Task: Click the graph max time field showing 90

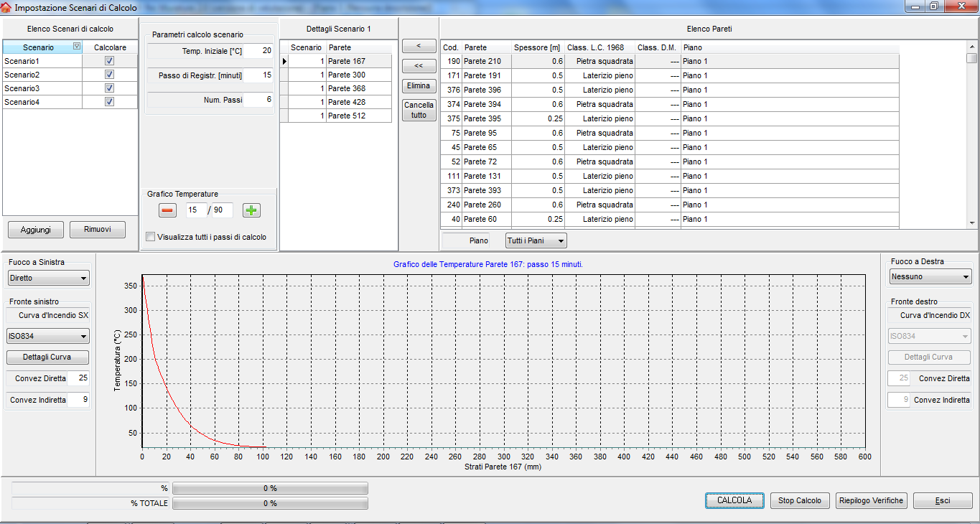Action: coord(223,210)
